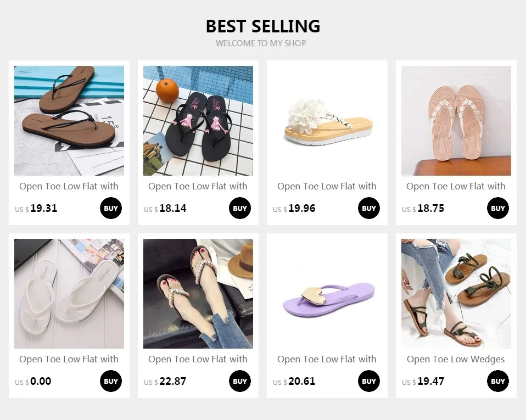Hit BUY button for $18.75 flip flops
The height and width of the screenshot is (420, 526).
coord(498,209)
